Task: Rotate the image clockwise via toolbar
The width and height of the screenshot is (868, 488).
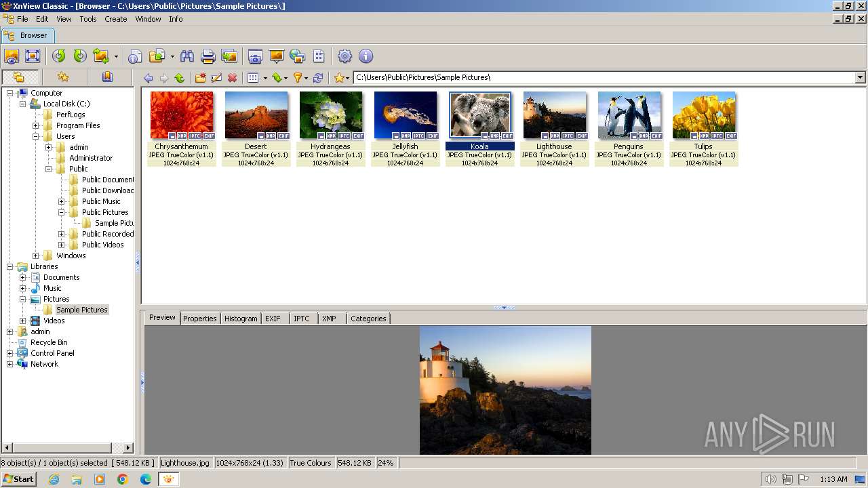Action: pos(80,56)
